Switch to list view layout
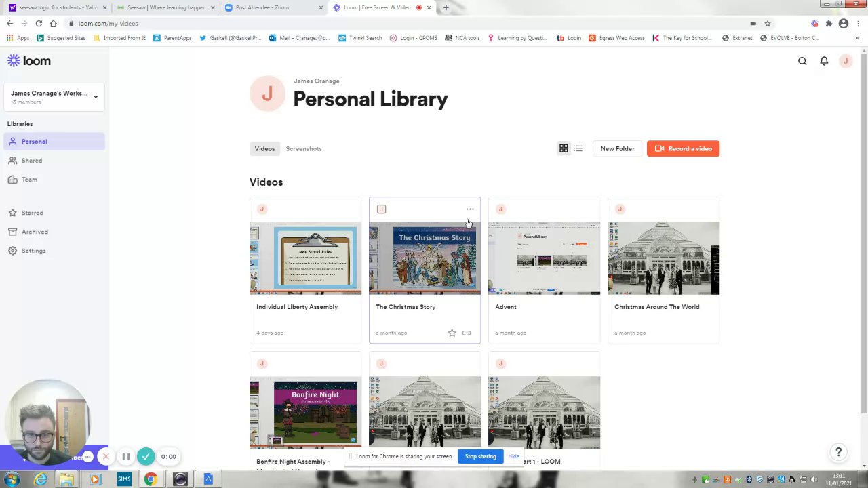The width and height of the screenshot is (868, 488). [578, 148]
